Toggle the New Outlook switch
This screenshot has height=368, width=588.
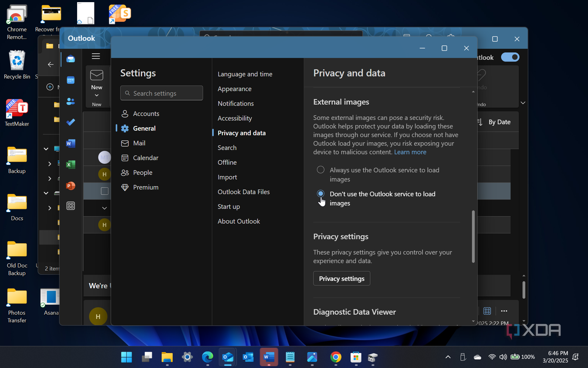(x=510, y=57)
